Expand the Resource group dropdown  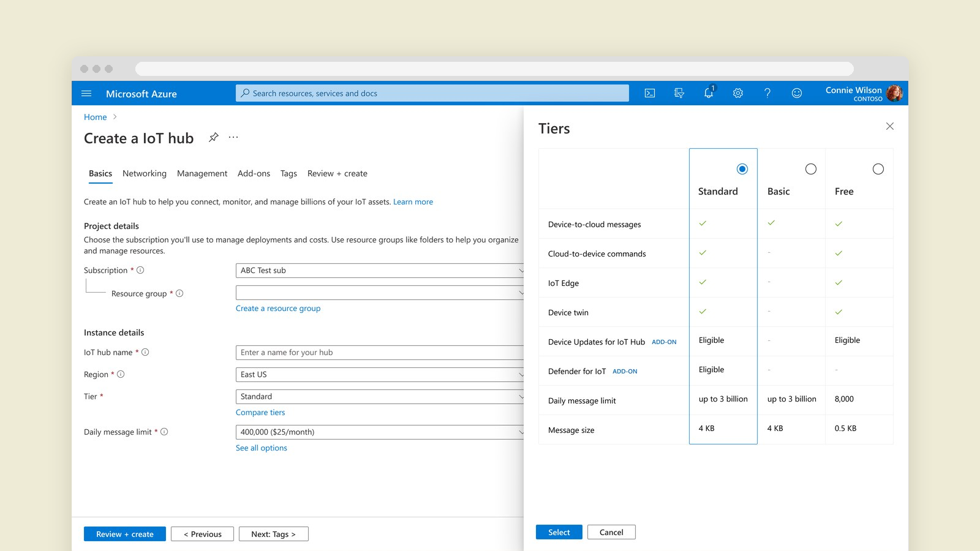[x=380, y=293]
